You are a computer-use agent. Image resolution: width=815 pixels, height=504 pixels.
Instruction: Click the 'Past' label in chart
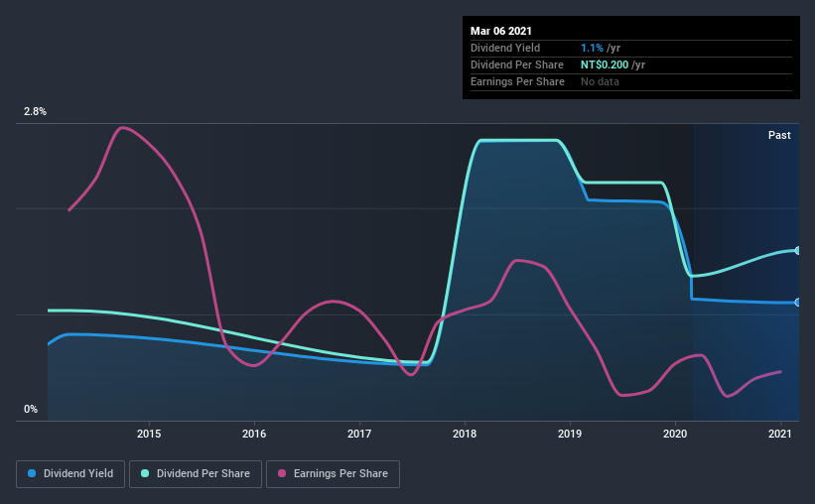coord(779,135)
